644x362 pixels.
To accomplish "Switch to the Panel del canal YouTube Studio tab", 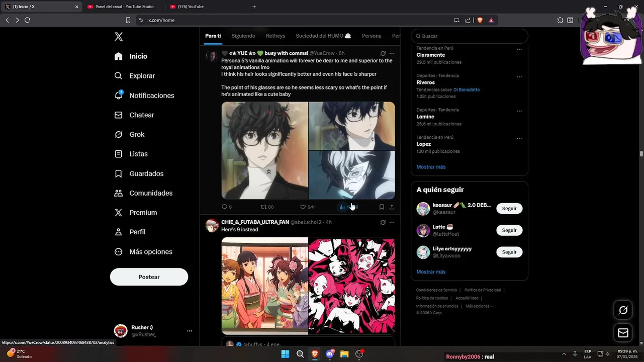I will (x=124, y=7).
